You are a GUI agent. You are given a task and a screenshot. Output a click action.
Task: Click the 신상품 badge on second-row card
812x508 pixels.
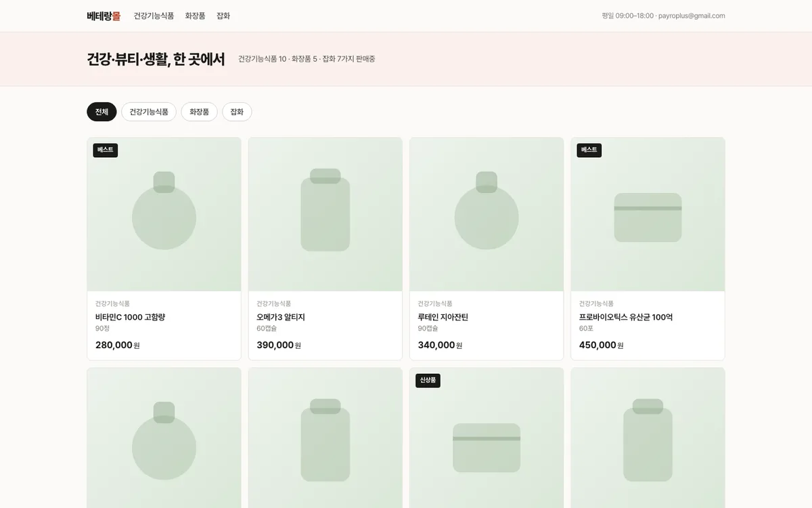click(x=428, y=381)
